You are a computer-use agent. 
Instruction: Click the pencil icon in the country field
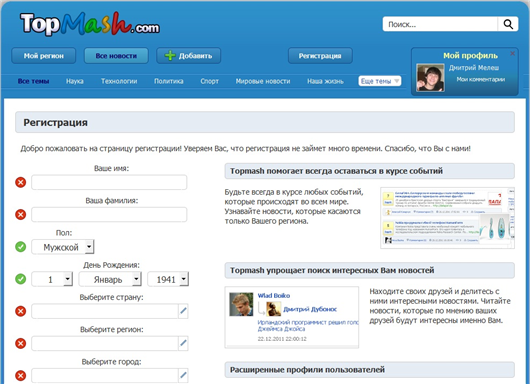[x=183, y=311]
